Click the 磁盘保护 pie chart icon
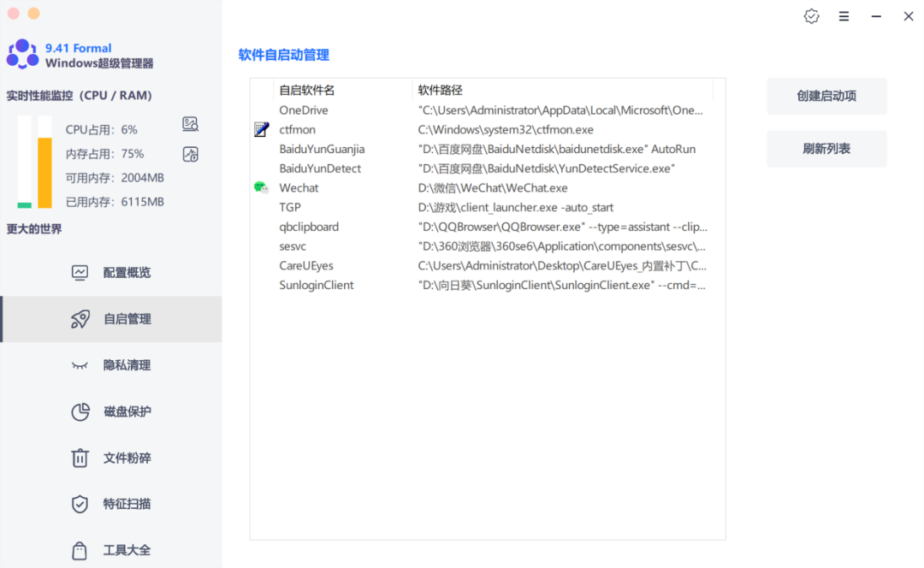The height and width of the screenshot is (568, 924). [80, 411]
